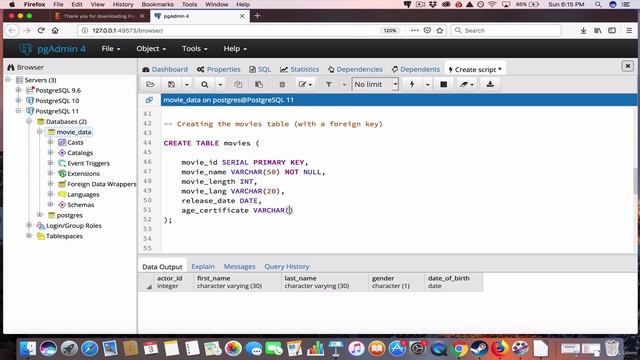
Task: Stop query with the square icon
Action: coord(444,84)
